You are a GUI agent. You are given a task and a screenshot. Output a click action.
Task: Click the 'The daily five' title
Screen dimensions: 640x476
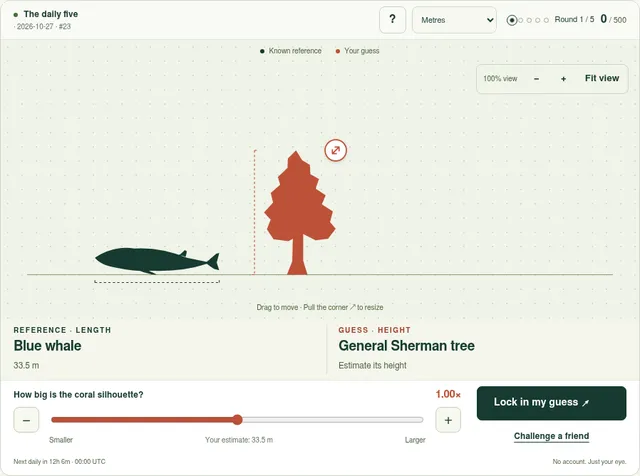coord(51,14)
